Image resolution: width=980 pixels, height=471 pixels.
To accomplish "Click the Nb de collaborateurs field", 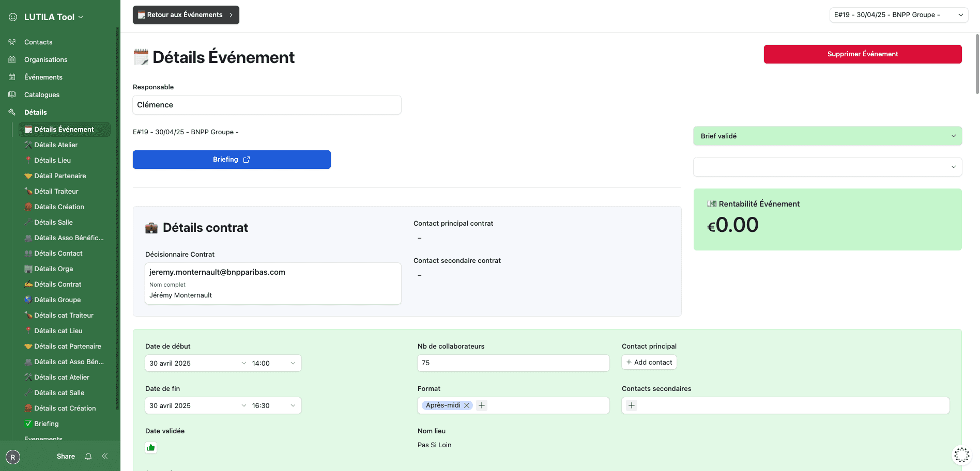I will [513, 363].
